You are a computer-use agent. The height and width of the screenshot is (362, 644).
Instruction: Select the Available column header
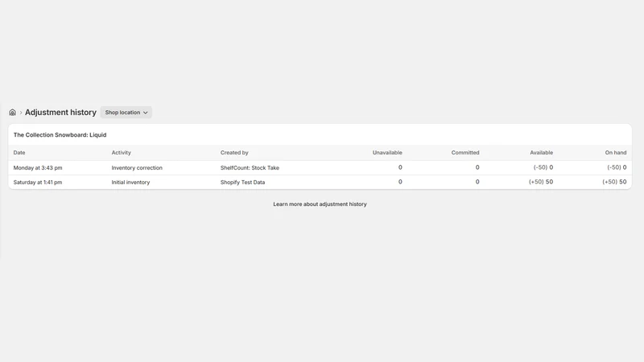[x=541, y=152]
